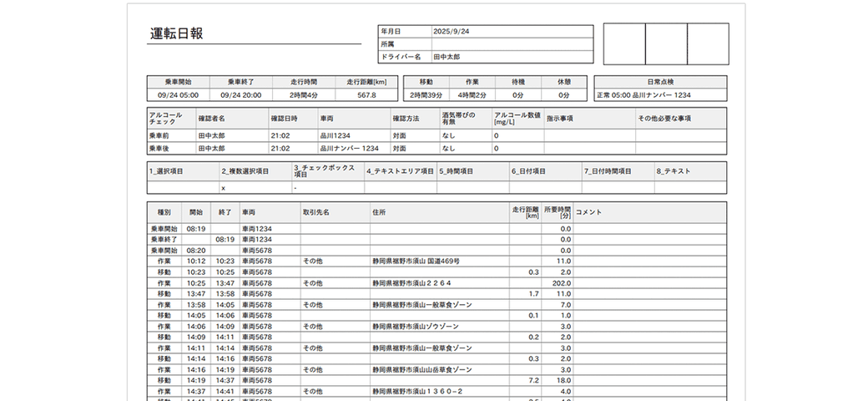This screenshot has height=401, width=868.
Task: Click address 静岡県裾野市須山 国道469号
Action: (x=416, y=261)
